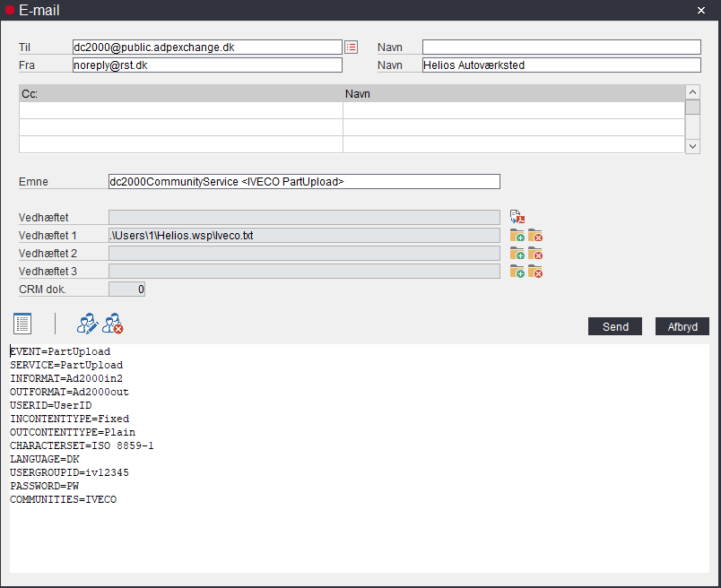Click the INCONTENTTYPE=Fixed line
The image size is (721, 588).
69,419
